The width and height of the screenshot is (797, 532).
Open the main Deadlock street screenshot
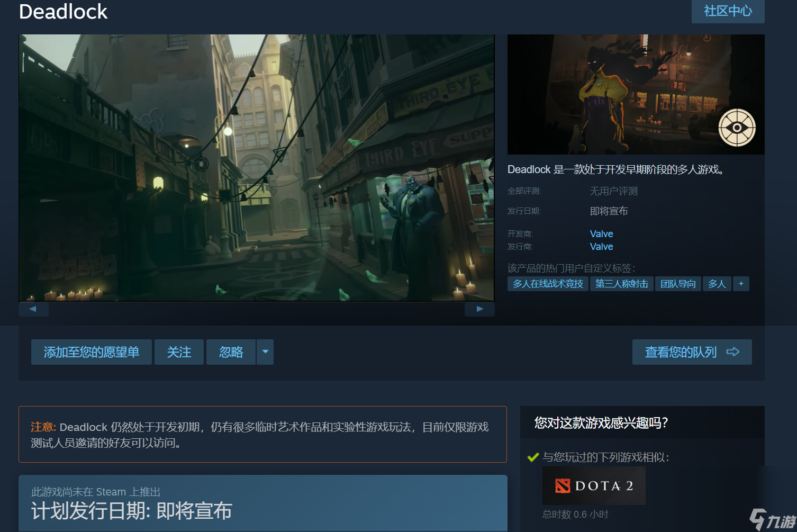[257, 168]
